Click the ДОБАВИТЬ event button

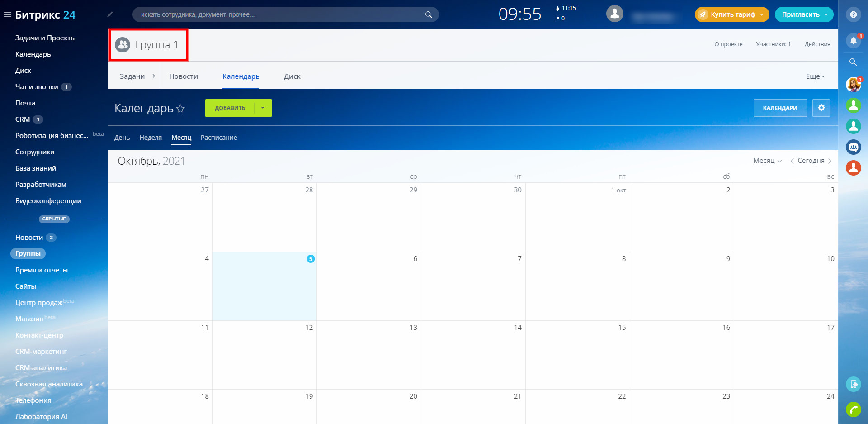tap(230, 108)
